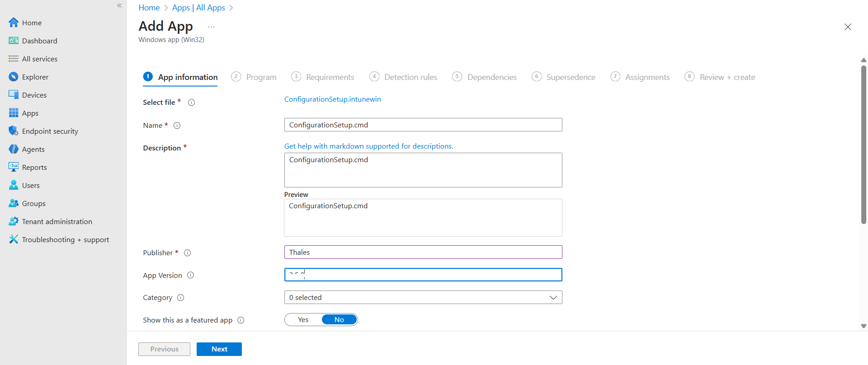Expand the Category dropdown

tap(553, 297)
